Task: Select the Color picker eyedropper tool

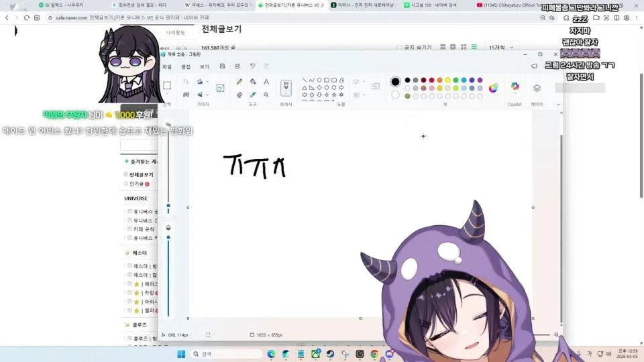Action: pos(253,95)
